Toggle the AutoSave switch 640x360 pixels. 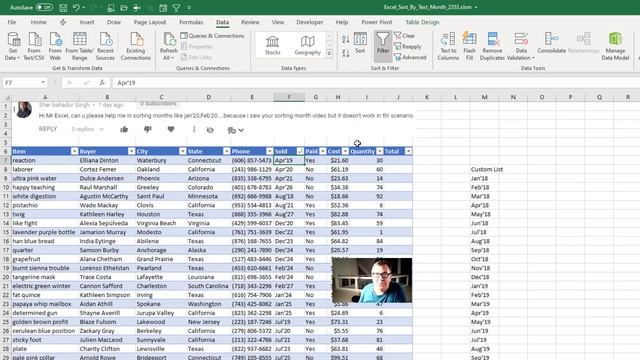44,7
